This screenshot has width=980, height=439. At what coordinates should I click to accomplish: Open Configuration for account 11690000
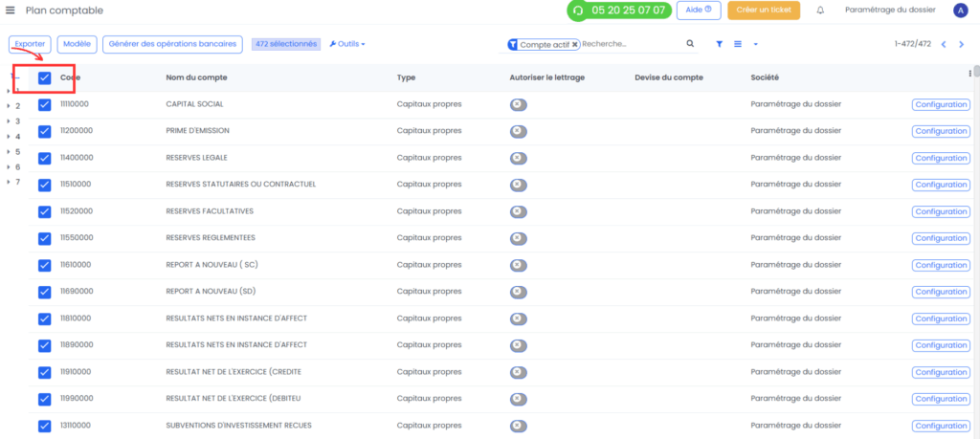[x=942, y=292]
